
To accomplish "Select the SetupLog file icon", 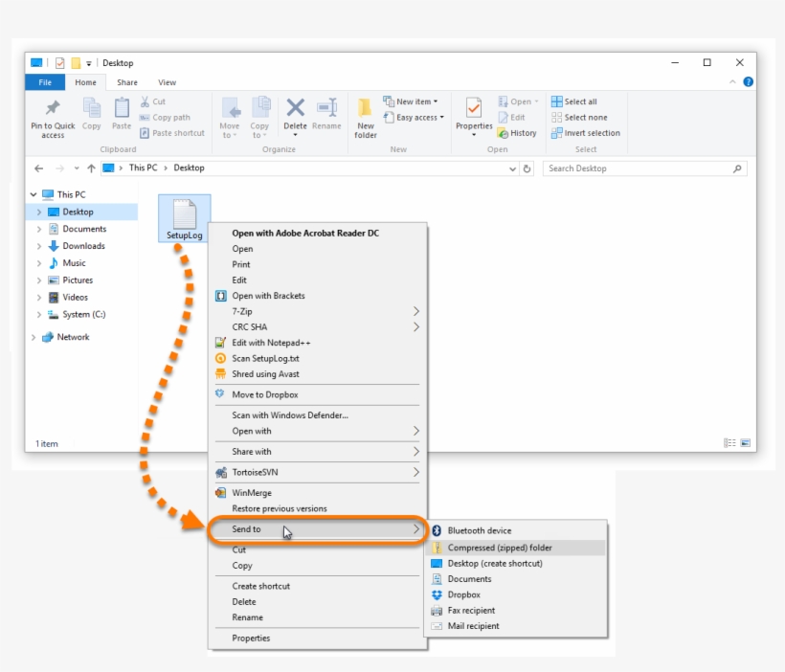I will (184, 218).
